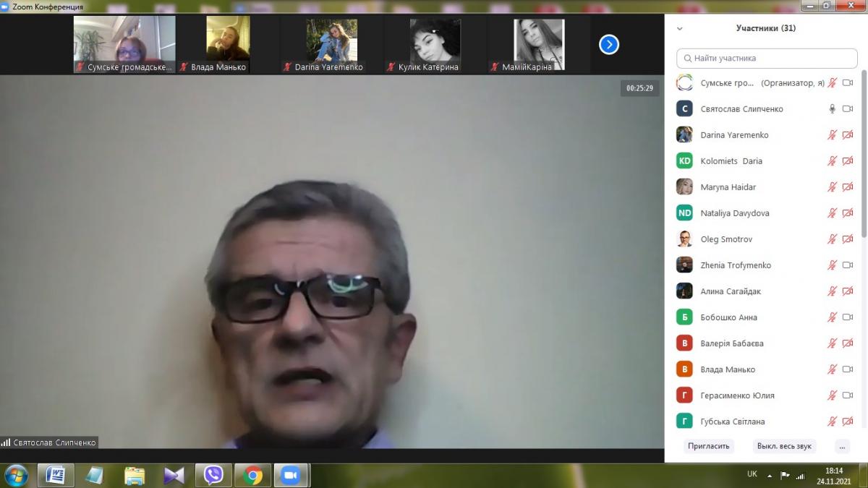Screen dimensions: 868x488
Task: Click camera icon of Влада Манько row
Action: click(x=848, y=369)
